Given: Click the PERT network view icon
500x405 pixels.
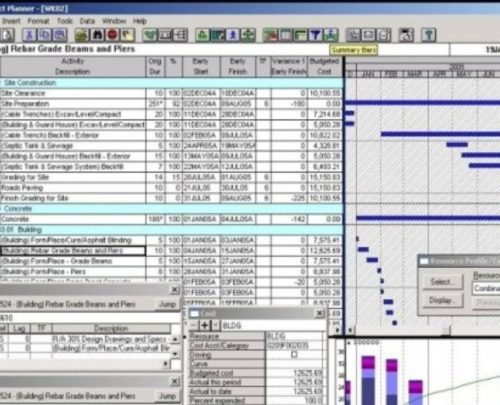Looking at the screenshot, I should coord(180,35).
